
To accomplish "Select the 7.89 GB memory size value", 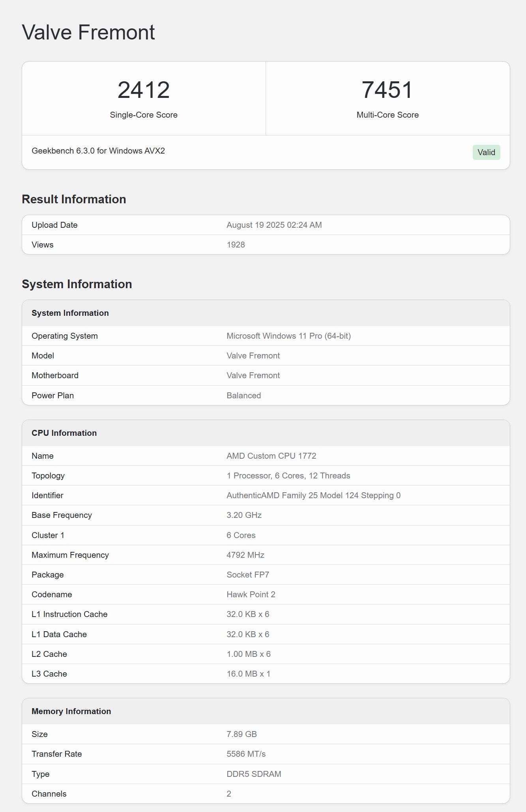I will coord(241,734).
